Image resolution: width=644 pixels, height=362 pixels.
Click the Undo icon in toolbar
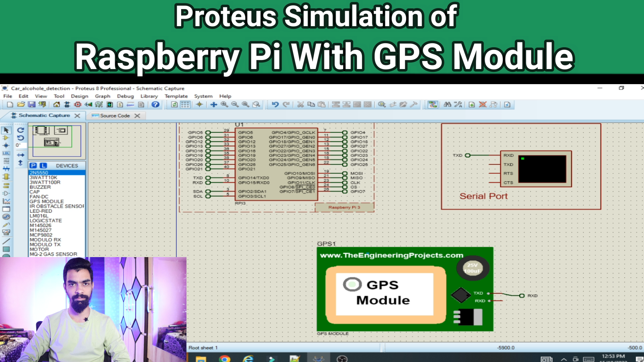point(275,105)
